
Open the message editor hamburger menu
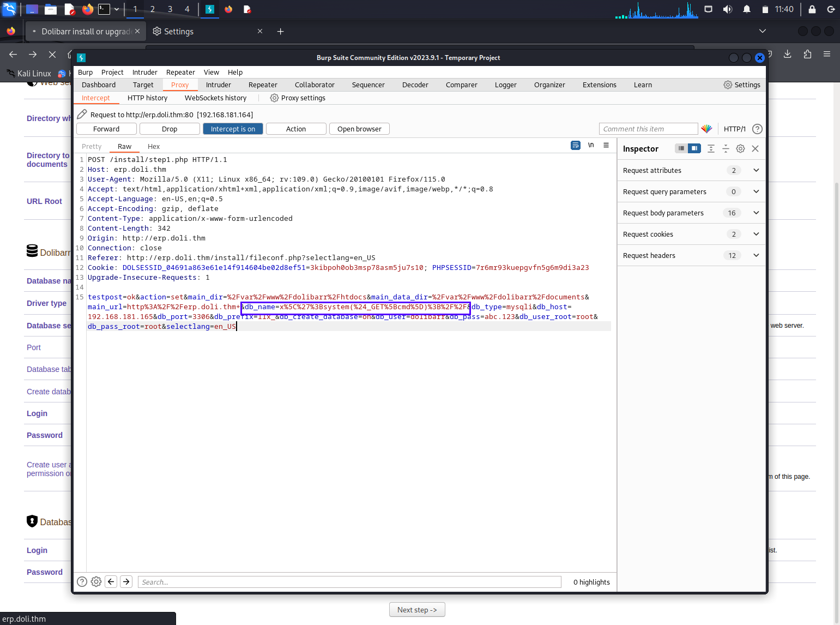(606, 145)
